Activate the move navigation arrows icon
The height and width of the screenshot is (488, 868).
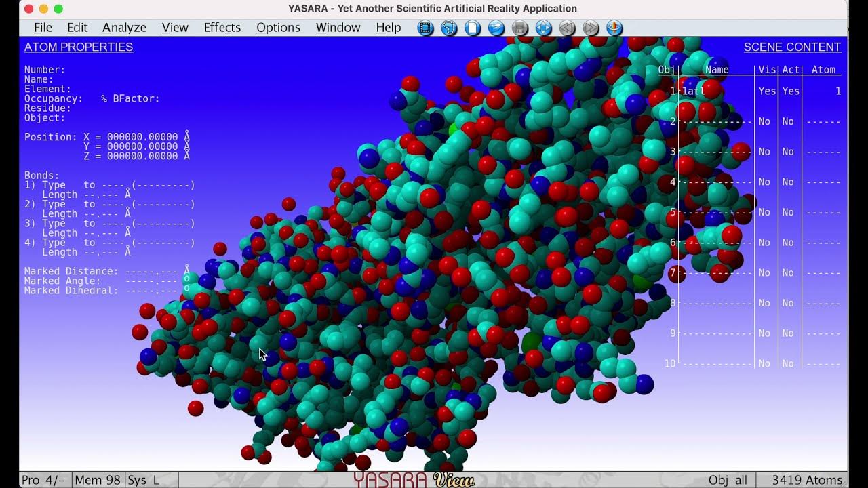tap(543, 28)
